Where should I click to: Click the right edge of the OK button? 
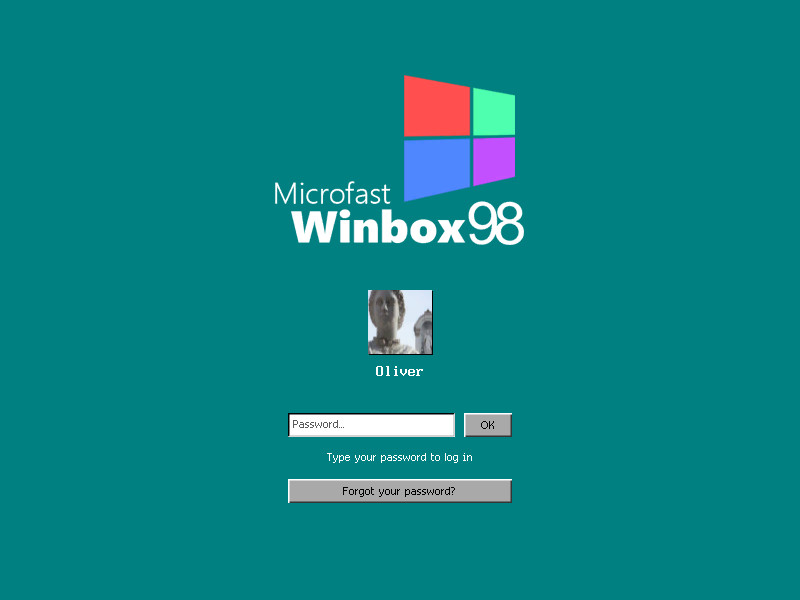pos(506,424)
